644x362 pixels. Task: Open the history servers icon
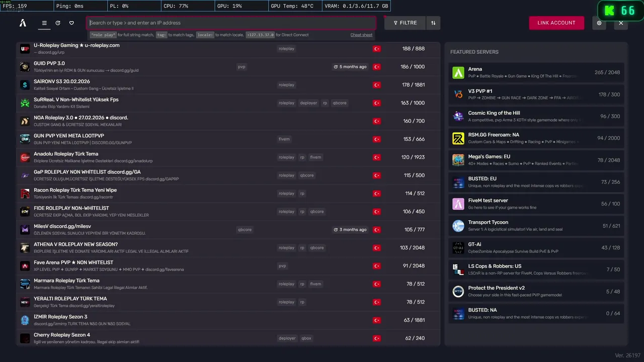(58, 23)
